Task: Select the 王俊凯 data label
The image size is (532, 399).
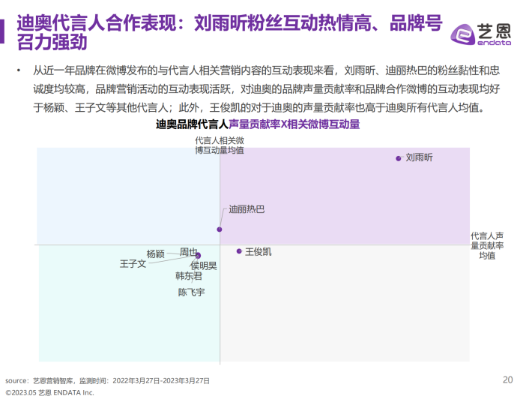Action: 259,251
